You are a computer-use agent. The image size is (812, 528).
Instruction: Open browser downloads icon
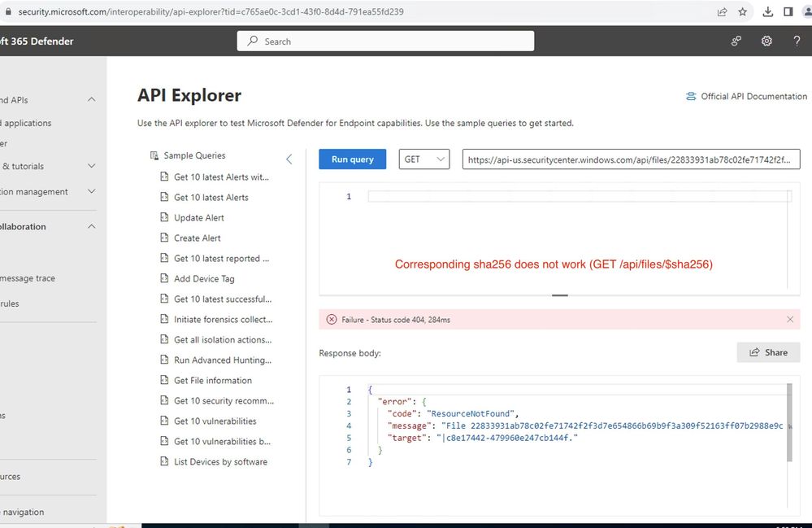[768, 11]
